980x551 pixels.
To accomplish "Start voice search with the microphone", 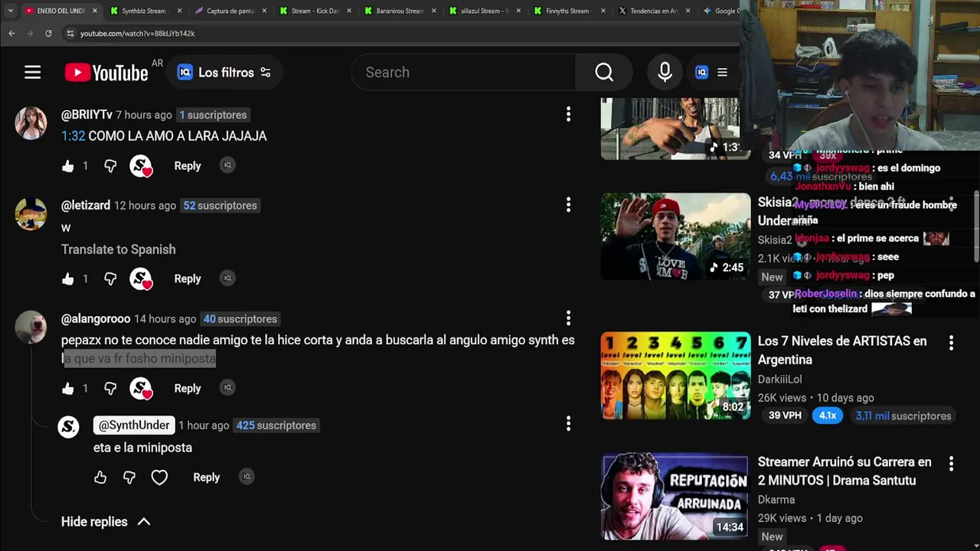I will [665, 72].
